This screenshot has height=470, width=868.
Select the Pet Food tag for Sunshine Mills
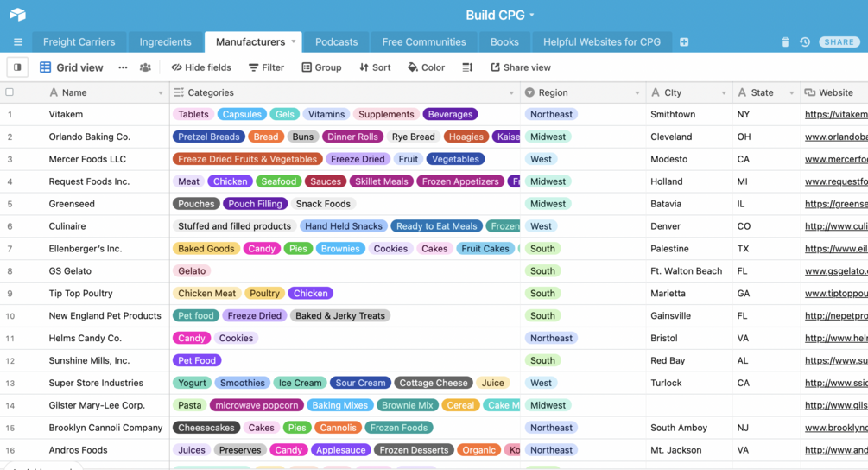pyautogui.click(x=197, y=360)
